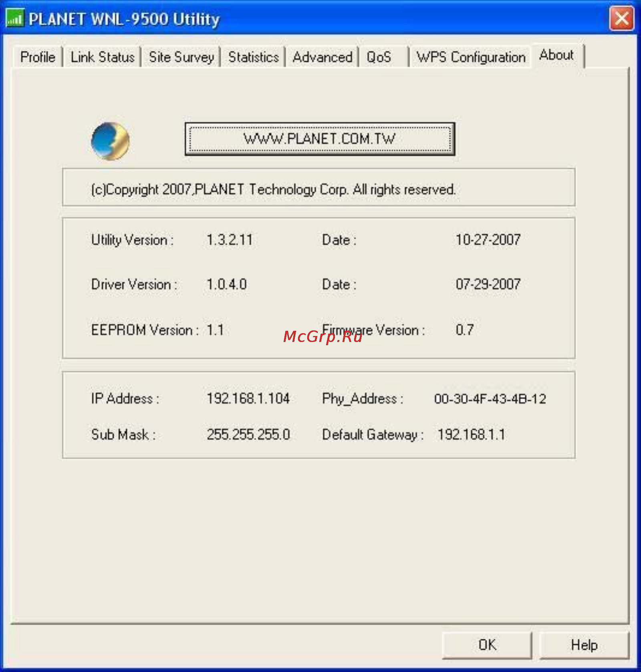Screen dimensions: 641x672
Task: Click the copyright 2007 PLANET Technology text
Action: coord(274,189)
